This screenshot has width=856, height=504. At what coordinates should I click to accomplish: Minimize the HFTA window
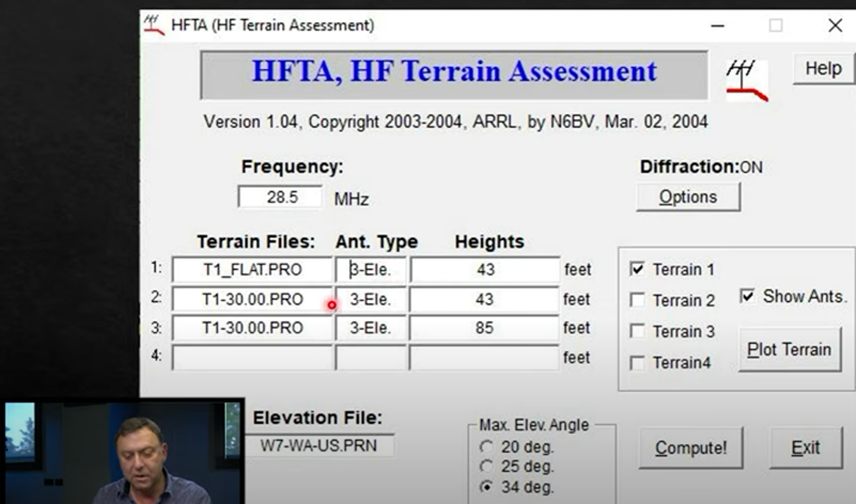(x=718, y=26)
